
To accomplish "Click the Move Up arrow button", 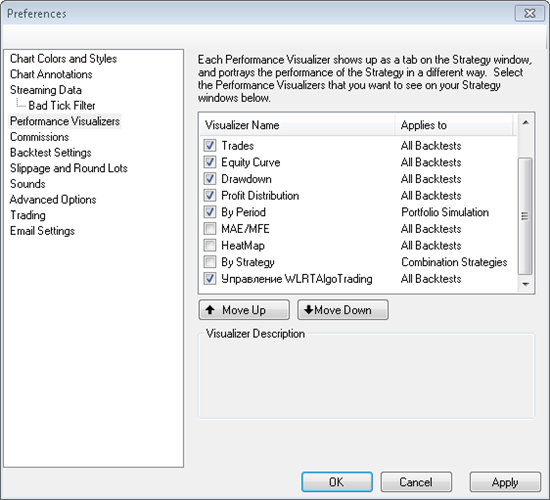I will pos(244,310).
